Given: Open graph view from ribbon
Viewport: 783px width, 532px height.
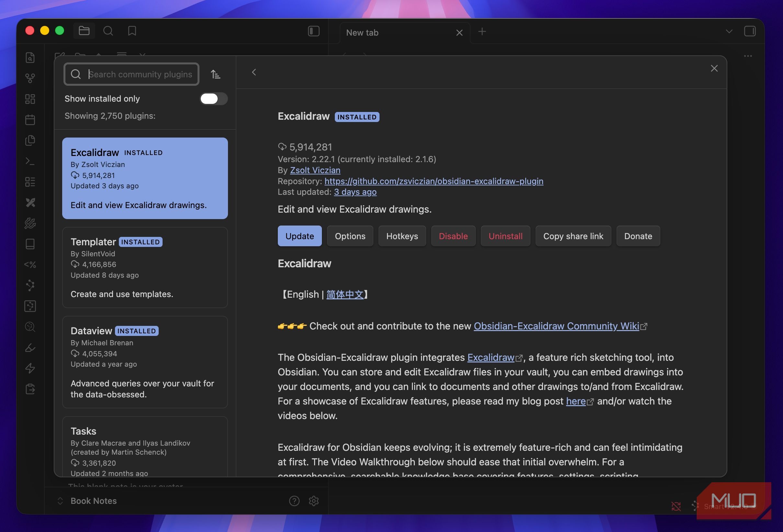Looking at the screenshot, I should point(30,78).
